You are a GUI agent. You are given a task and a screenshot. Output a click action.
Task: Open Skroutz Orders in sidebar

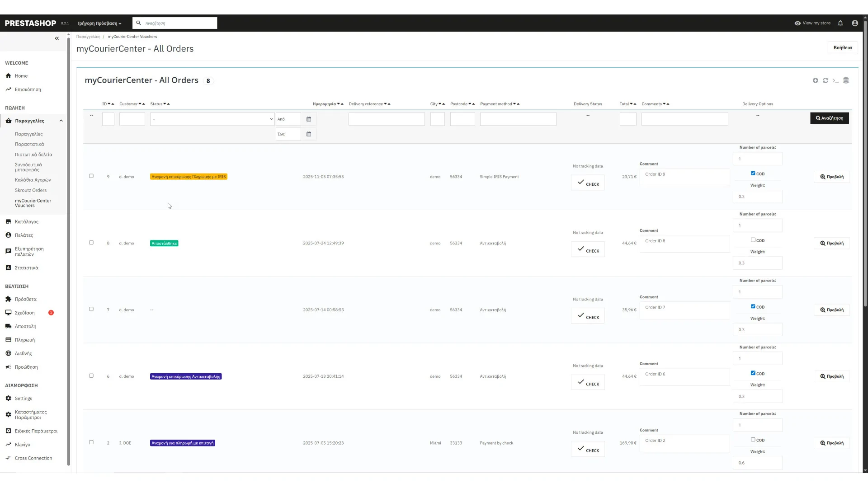pyautogui.click(x=31, y=190)
